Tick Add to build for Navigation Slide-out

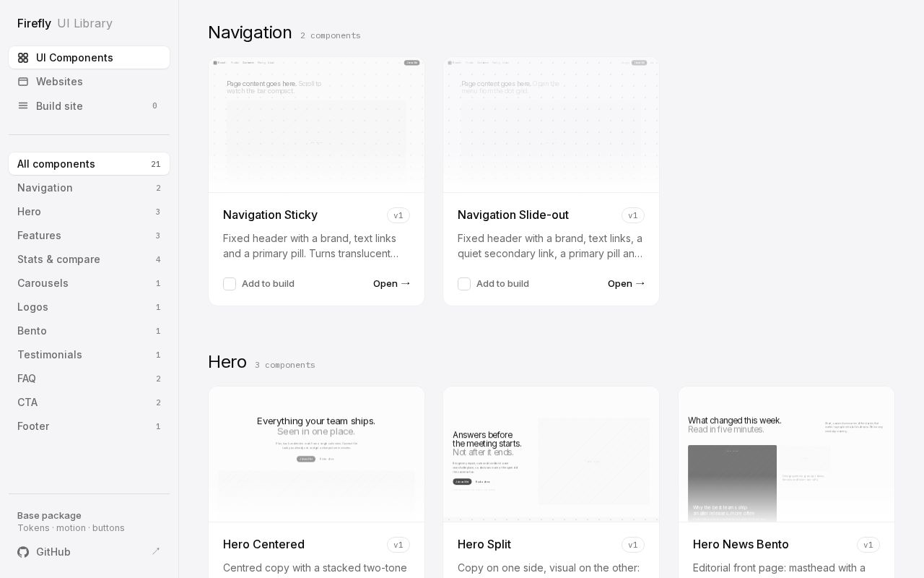point(464,284)
